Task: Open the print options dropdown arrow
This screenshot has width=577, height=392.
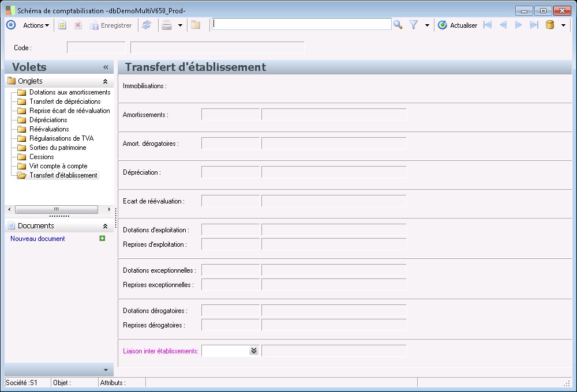Action: (x=180, y=25)
